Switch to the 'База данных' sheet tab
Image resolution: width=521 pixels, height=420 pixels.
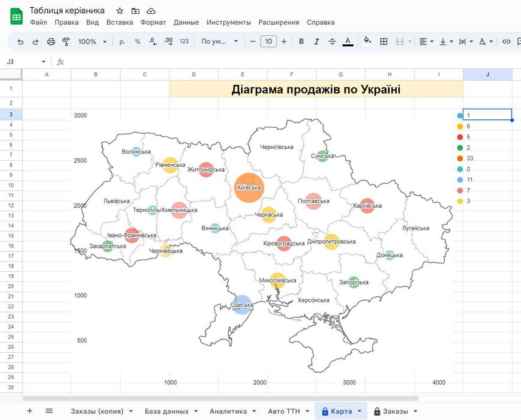tap(166, 412)
